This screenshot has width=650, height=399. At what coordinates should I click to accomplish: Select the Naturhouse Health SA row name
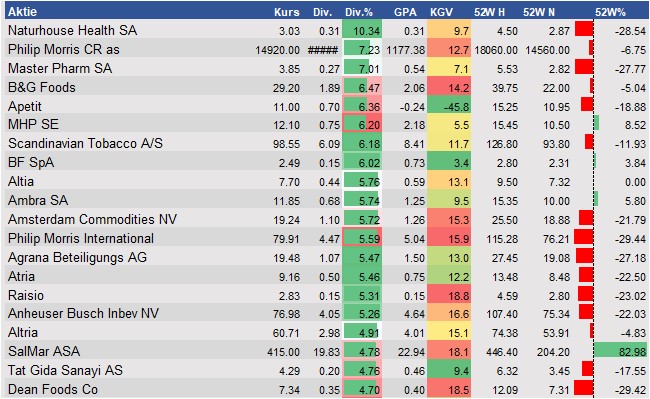point(72,30)
